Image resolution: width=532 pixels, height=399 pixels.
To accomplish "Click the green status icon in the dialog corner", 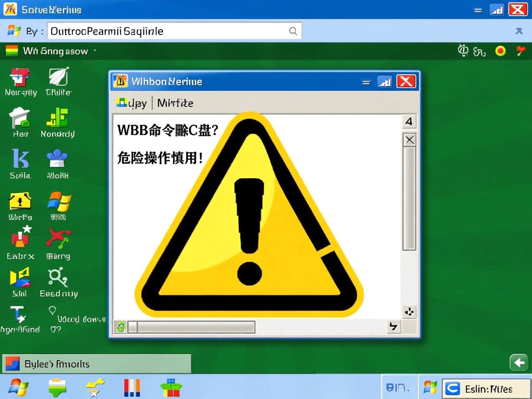I will [x=121, y=327].
